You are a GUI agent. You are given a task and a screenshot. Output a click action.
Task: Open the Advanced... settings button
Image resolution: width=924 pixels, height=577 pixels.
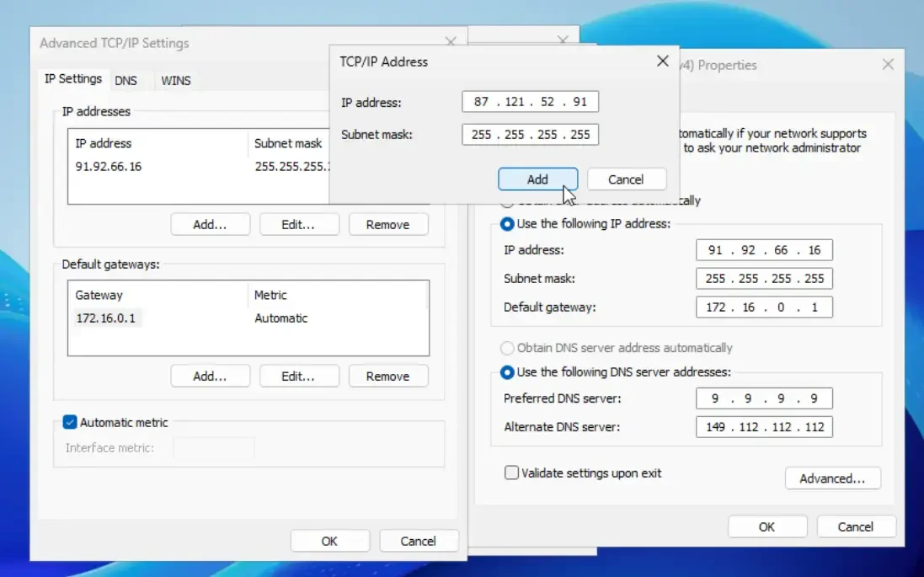[832, 478]
